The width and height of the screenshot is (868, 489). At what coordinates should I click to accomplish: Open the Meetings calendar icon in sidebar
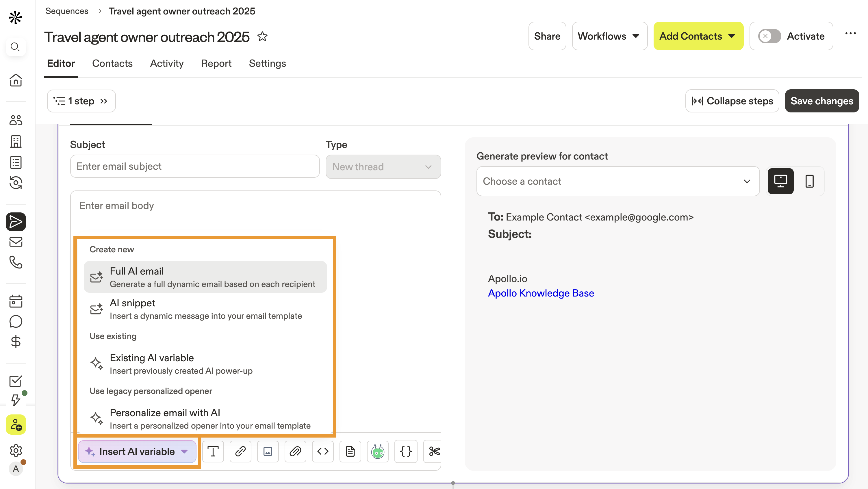(x=16, y=301)
